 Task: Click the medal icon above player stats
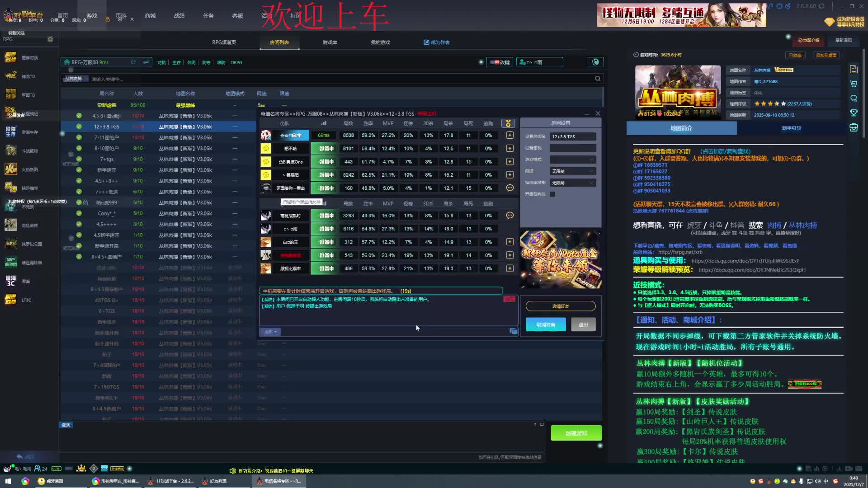(x=508, y=123)
